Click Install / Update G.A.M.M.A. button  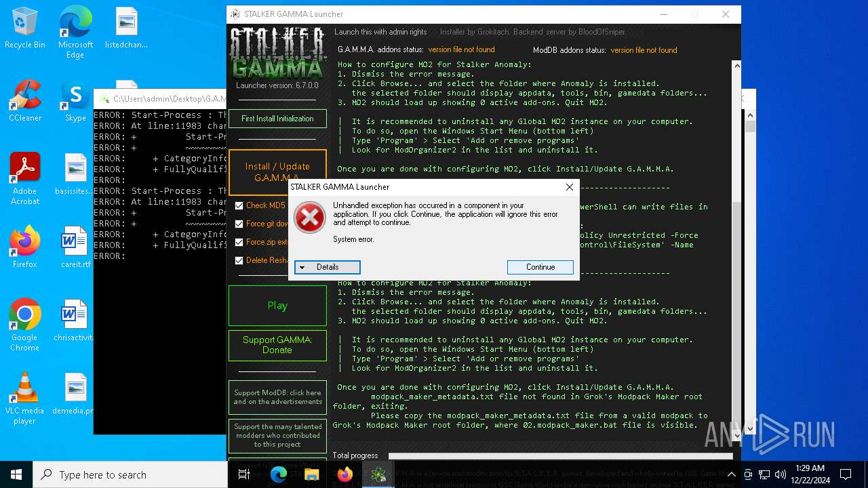[x=277, y=172]
